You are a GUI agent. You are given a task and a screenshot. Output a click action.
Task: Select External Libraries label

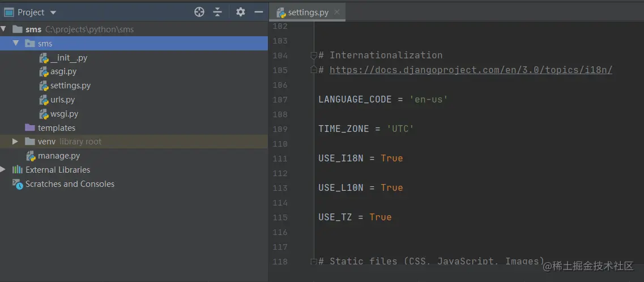58,169
